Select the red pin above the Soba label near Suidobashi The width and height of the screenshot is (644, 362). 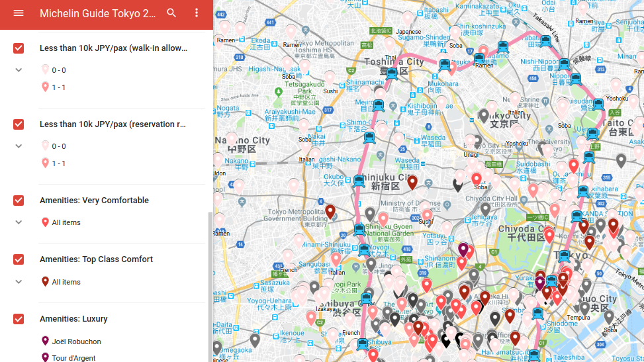point(477,179)
